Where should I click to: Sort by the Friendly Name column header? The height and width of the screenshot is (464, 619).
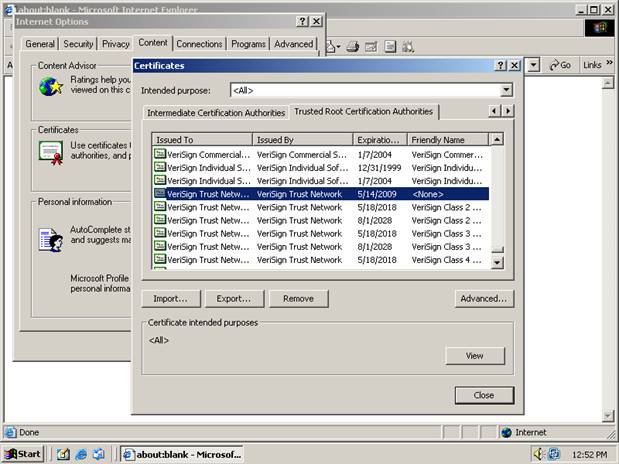tap(448, 139)
